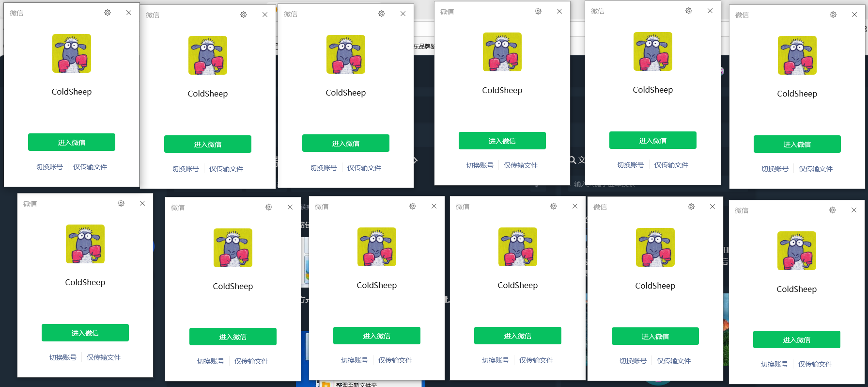The width and height of the screenshot is (868, 387).
Task: Click 进入微信 in fourth top-row WeChat window
Action: point(502,141)
